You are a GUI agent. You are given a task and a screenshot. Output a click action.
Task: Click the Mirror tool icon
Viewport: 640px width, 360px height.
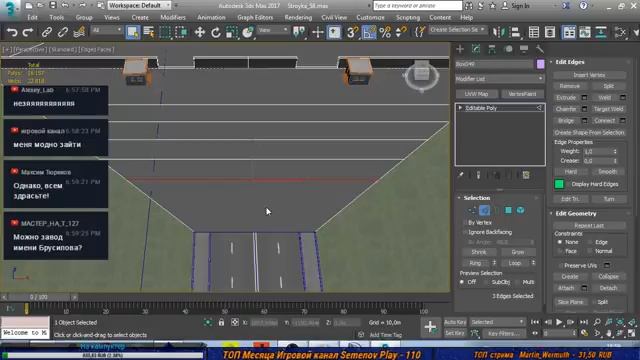[498, 32]
